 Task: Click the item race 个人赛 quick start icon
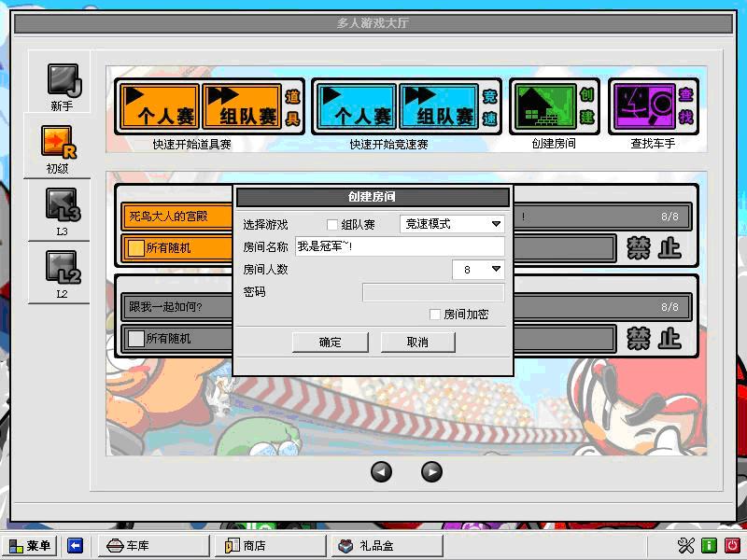(x=160, y=106)
